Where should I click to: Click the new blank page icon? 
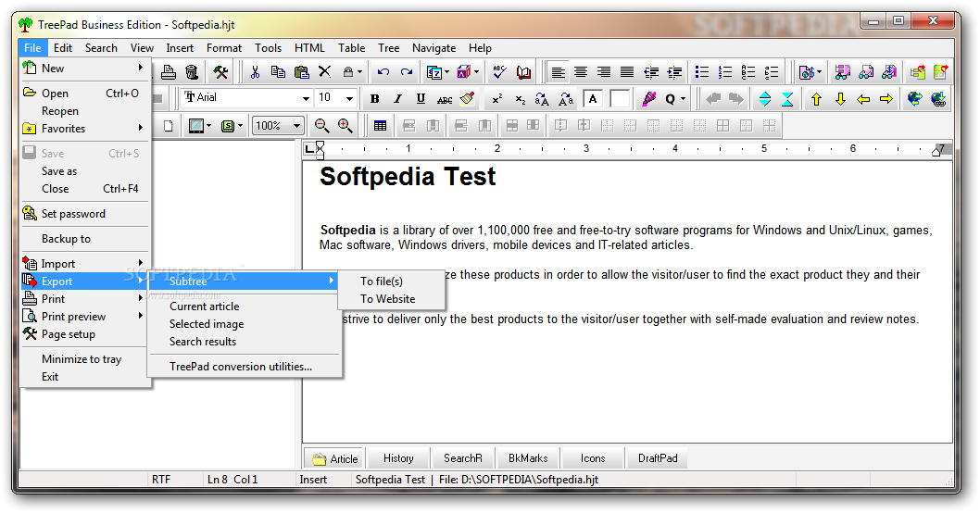click(169, 126)
